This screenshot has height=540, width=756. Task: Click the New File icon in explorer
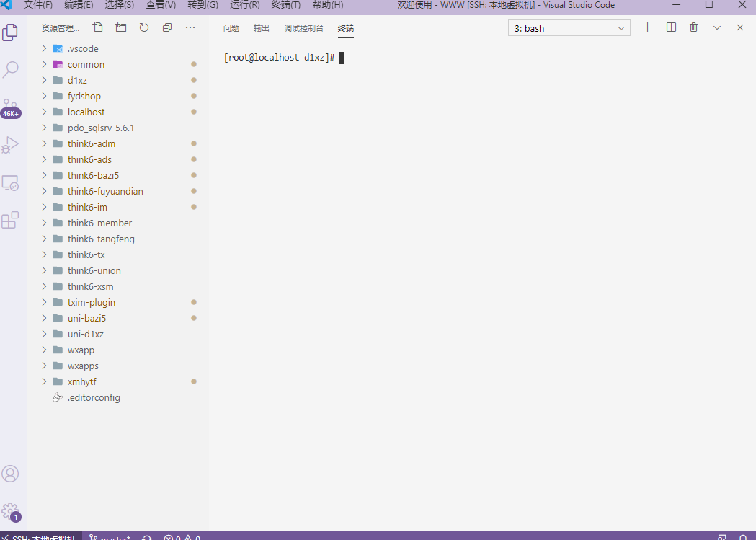[98, 27]
